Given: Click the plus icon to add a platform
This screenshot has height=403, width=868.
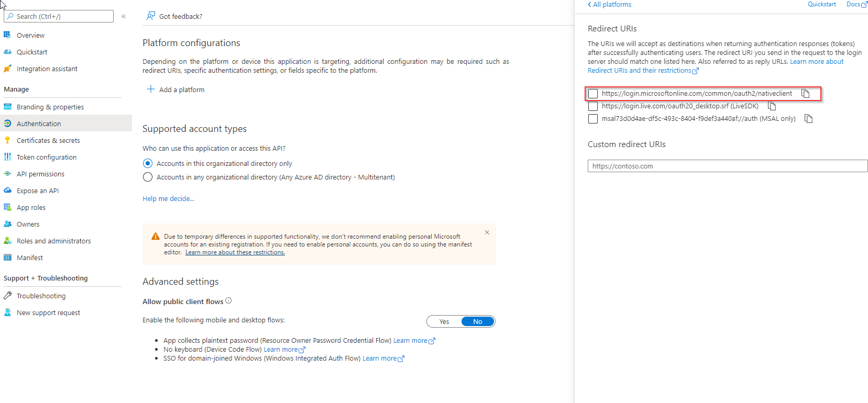Looking at the screenshot, I should click(x=151, y=89).
